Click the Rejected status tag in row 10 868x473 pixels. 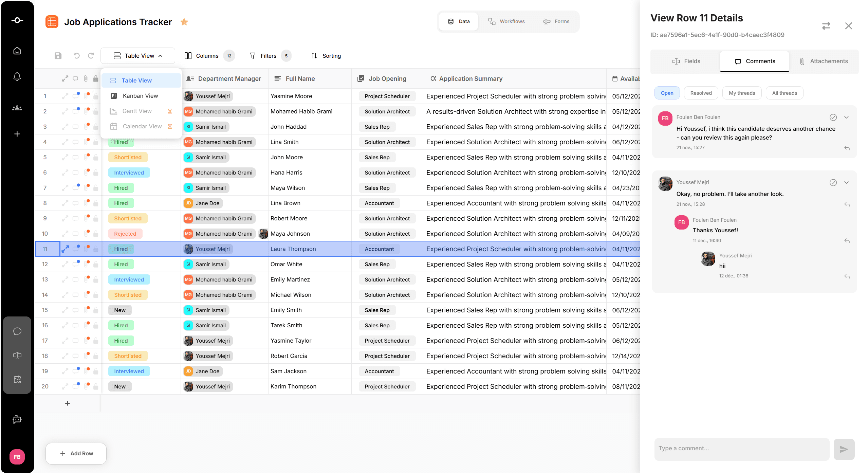[125, 234]
